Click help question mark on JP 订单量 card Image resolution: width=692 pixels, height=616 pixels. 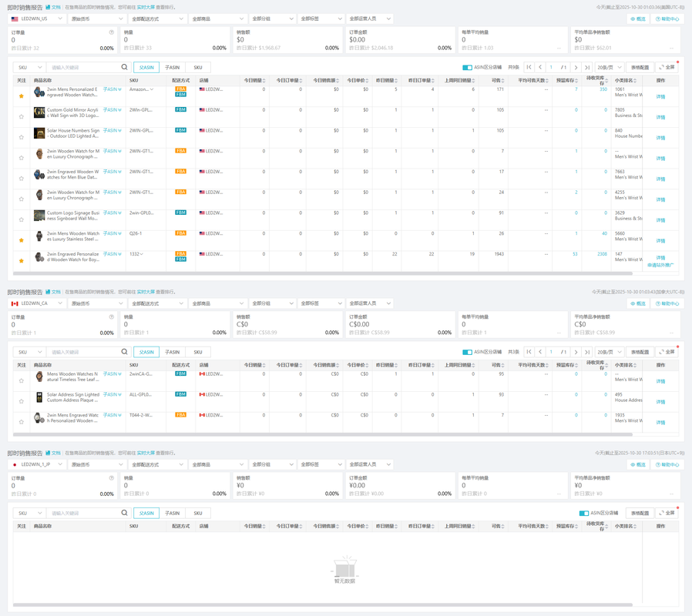tap(111, 477)
